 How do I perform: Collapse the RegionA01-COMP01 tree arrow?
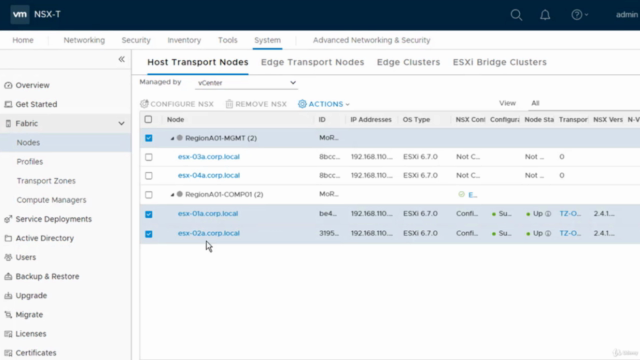[x=172, y=195]
